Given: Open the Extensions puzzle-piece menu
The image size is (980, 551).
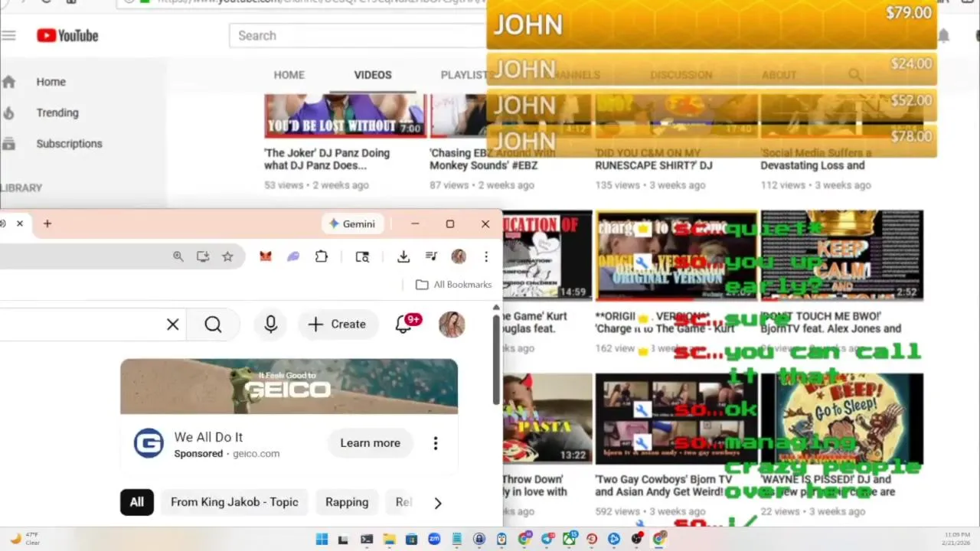Looking at the screenshot, I should point(322,257).
